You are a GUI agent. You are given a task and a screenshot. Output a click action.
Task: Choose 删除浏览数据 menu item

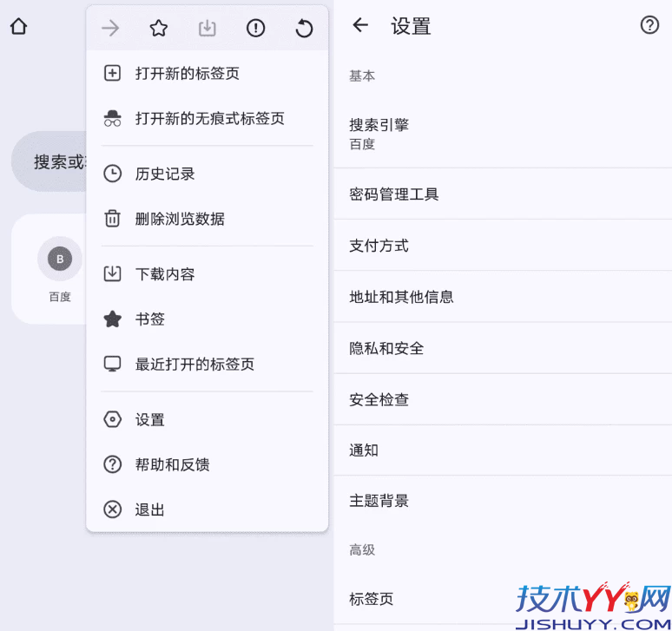208,219
